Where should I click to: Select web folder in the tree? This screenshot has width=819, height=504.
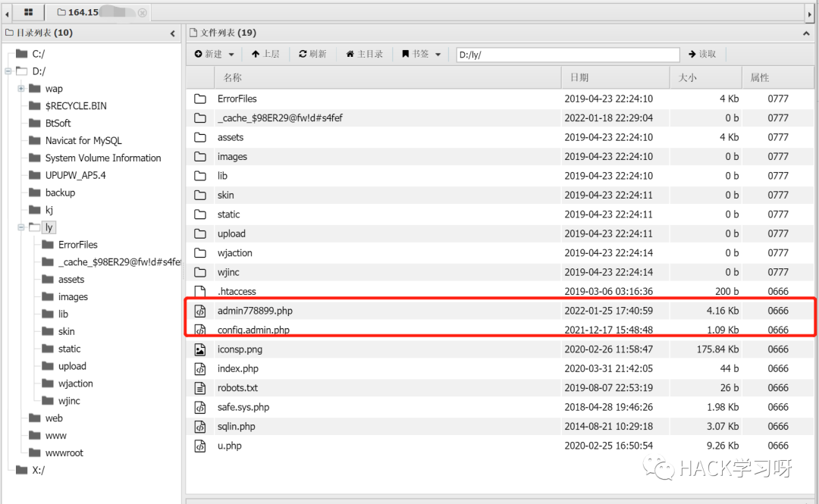pos(54,418)
